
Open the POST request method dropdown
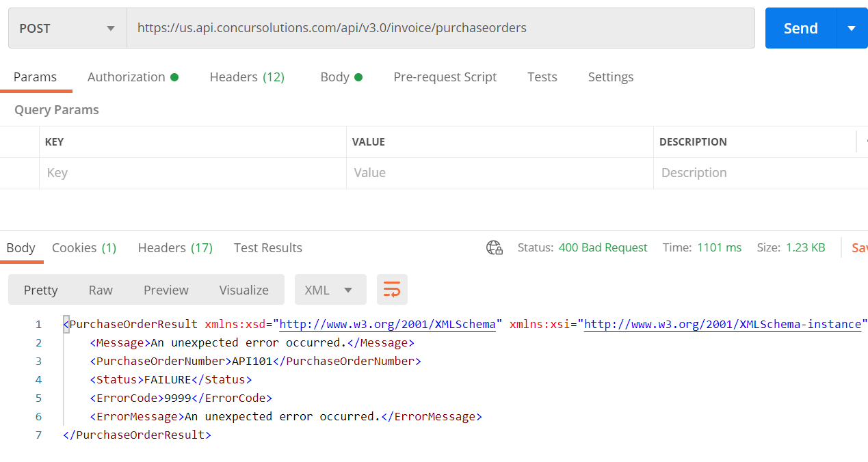pos(66,28)
